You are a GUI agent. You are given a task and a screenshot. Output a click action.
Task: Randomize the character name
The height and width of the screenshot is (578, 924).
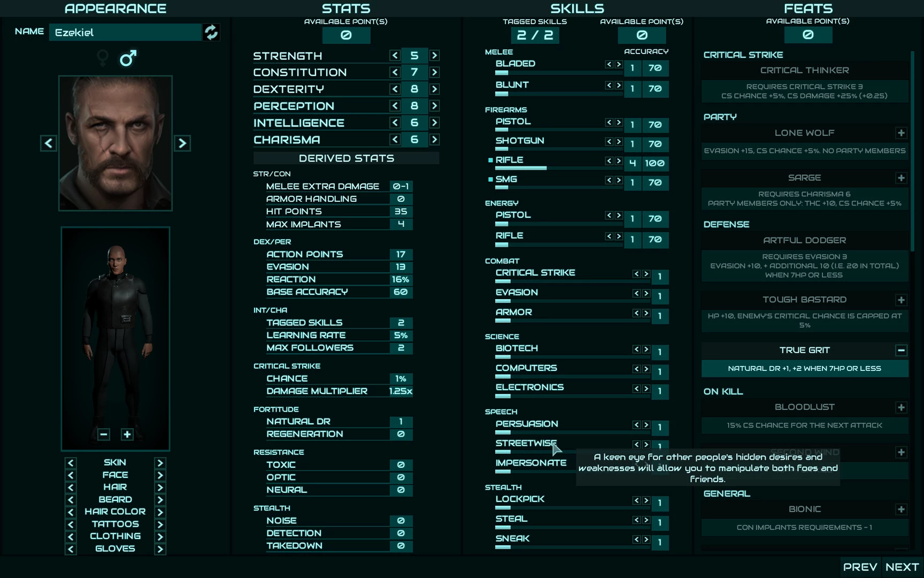(211, 32)
